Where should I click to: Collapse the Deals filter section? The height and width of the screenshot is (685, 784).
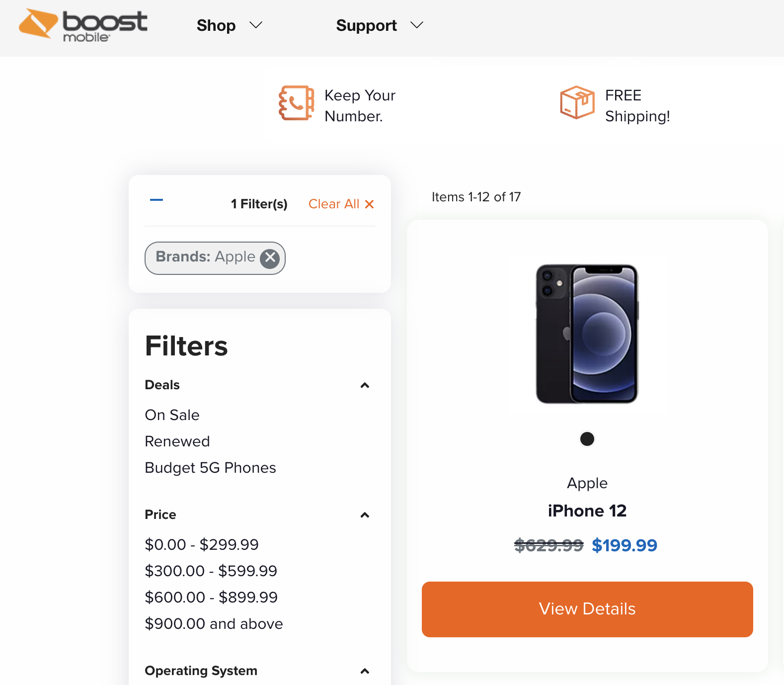(365, 385)
